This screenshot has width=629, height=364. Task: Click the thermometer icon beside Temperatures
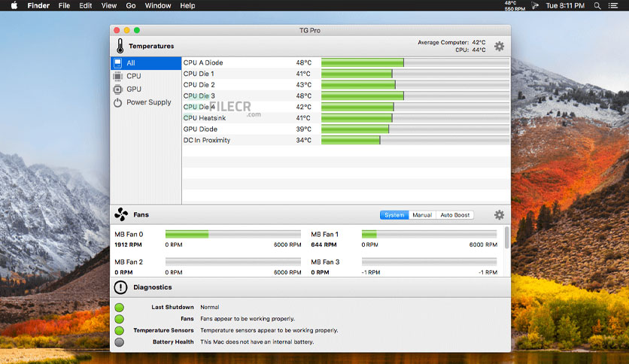click(x=120, y=46)
